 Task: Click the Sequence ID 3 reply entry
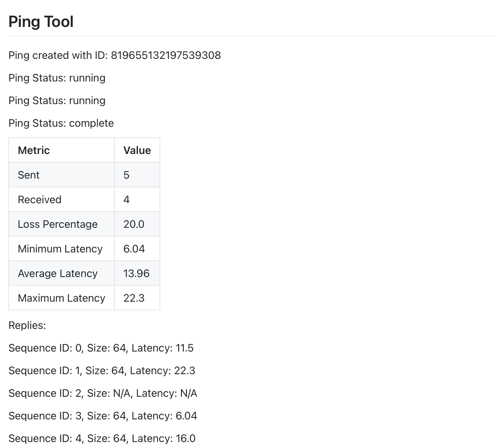(x=102, y=416)
